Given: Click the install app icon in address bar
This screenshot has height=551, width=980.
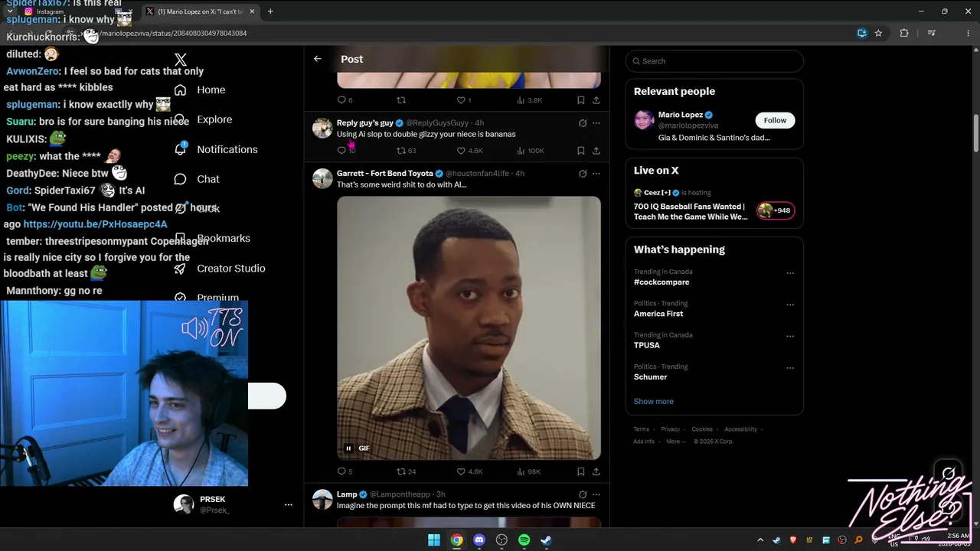Looking at the screenshot, I should click(x=862, y=33).
